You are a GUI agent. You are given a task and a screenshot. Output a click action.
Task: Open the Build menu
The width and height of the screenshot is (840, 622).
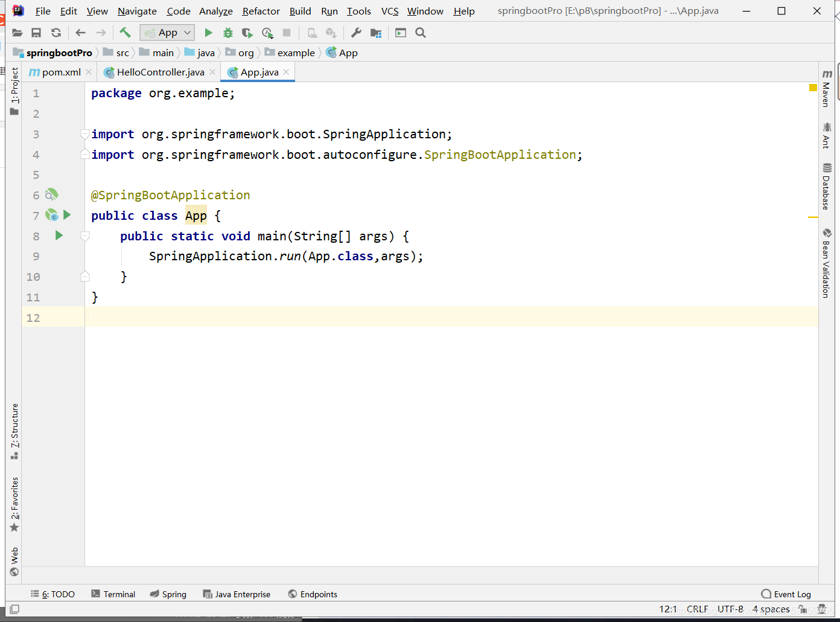[x=300, y=11]
